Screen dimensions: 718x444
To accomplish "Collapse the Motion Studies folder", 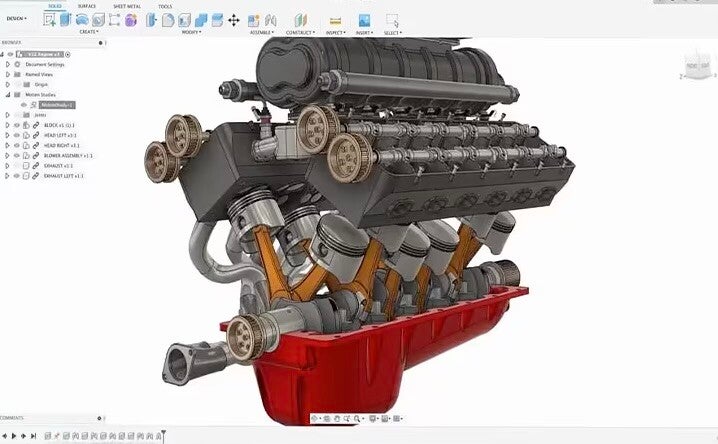I will coord(7,94).
